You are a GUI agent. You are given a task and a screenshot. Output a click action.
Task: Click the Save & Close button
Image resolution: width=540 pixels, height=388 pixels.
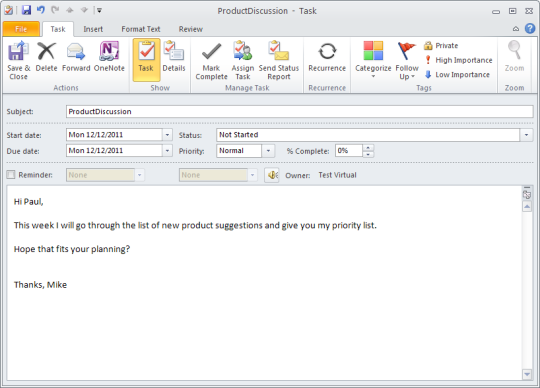[x=19, y=61]
